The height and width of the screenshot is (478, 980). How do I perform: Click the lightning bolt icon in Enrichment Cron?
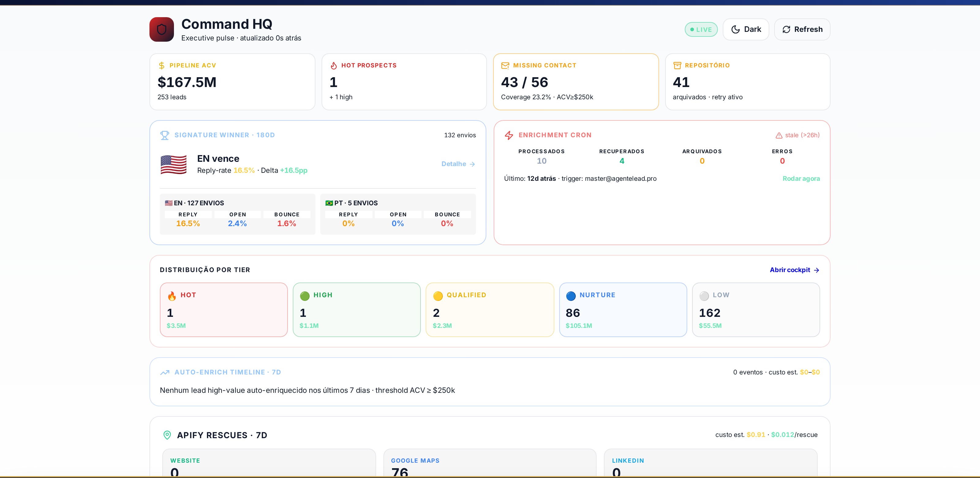pyautogui.click(x=509, y=135)
